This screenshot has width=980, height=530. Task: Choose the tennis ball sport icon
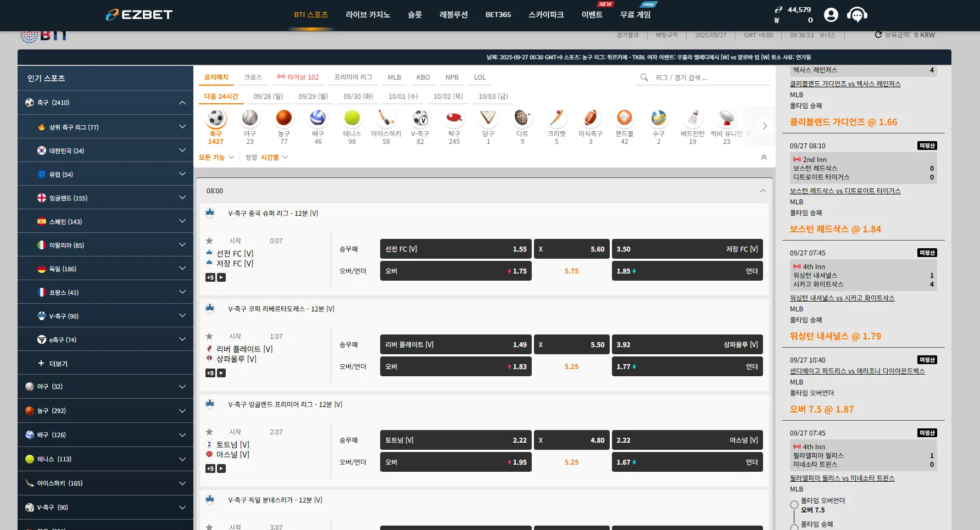pos(352,118)
